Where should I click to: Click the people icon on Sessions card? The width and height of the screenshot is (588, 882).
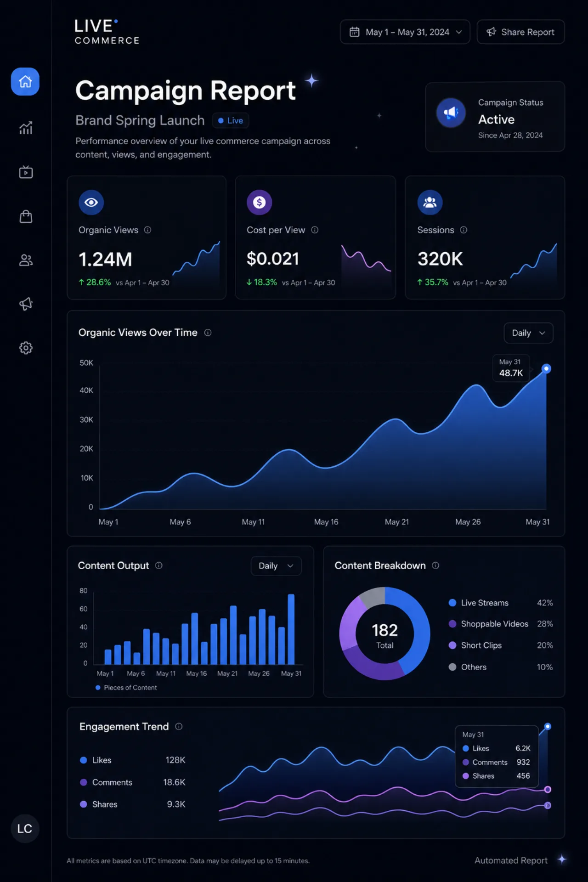[x=430, y=202]
